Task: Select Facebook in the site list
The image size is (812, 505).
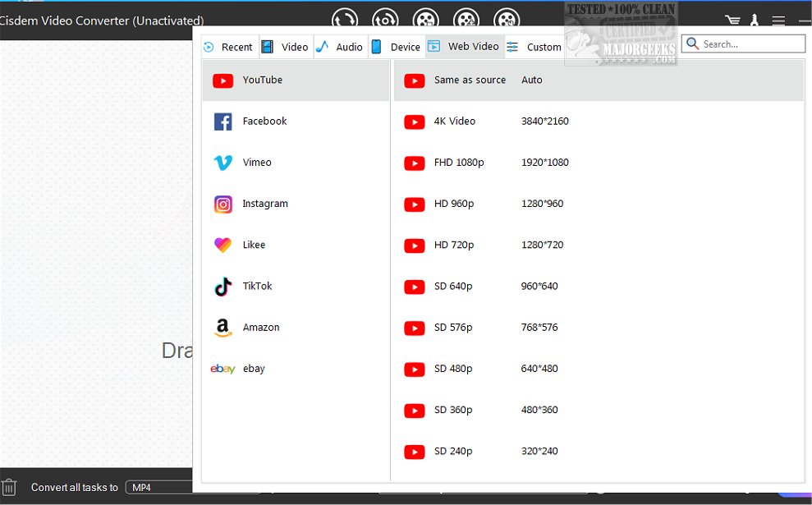Action: [296, 122]
